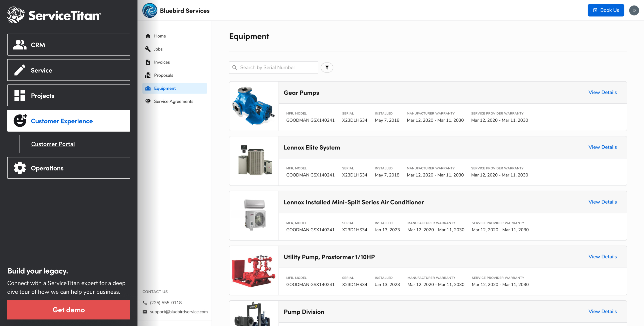Click the Book Us button
644x326 pixels.
click(605, 10)
